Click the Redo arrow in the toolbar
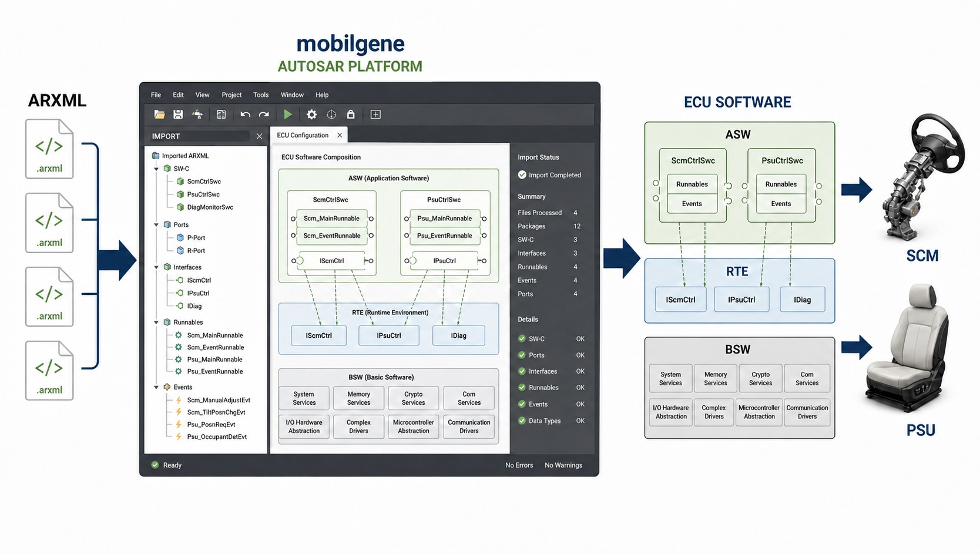The width and height of the screenshot is (980, 554). [264, 115]
